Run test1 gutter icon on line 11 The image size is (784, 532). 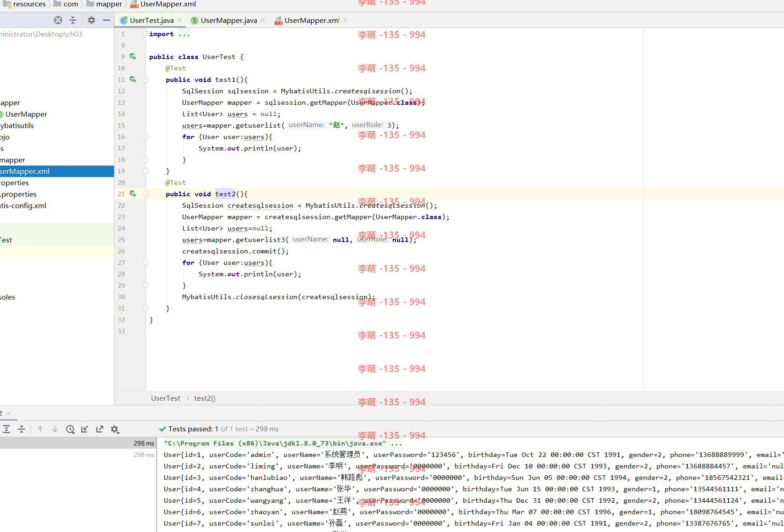(x=133, y=79)
